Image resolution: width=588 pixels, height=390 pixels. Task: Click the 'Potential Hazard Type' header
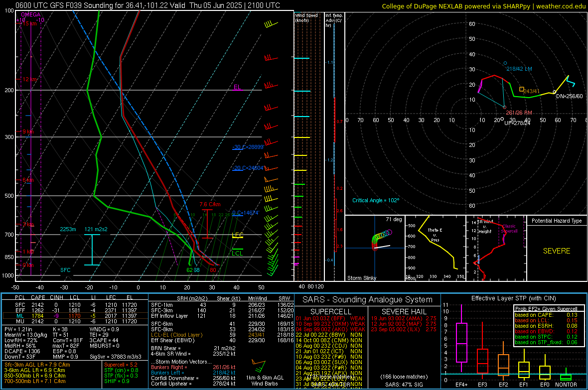(557, 221)
